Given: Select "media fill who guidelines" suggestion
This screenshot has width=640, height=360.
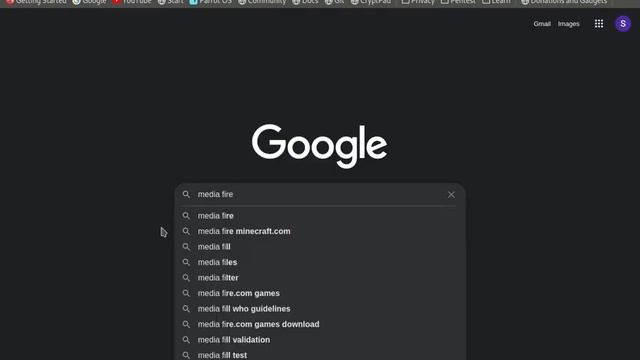Looking at the screenshot, I should [320, 309].
